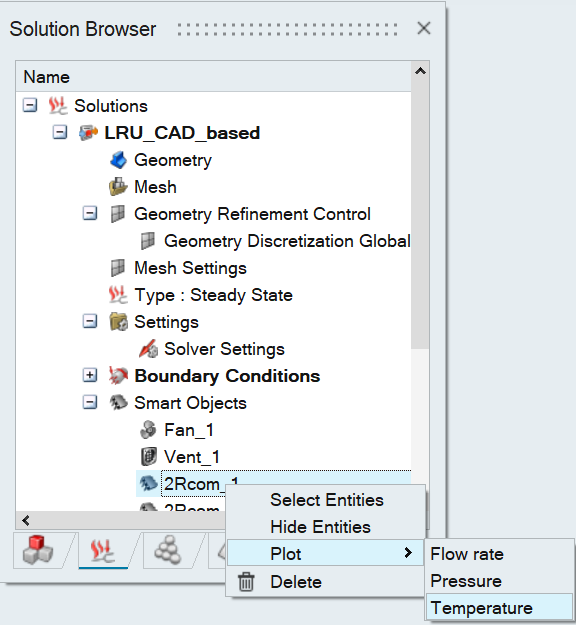576x625 pixels.
Task: Select the Fan_1 fan icon
Action: click(x=148, y=430)
